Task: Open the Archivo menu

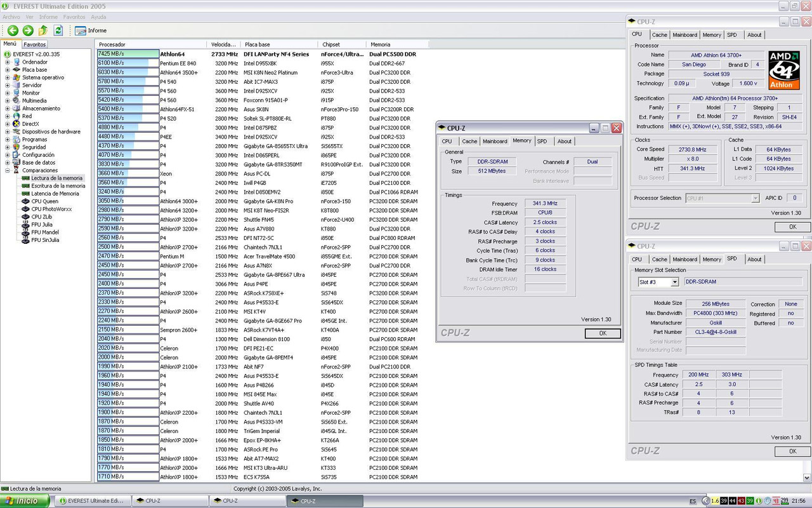Action: point(11,17)
